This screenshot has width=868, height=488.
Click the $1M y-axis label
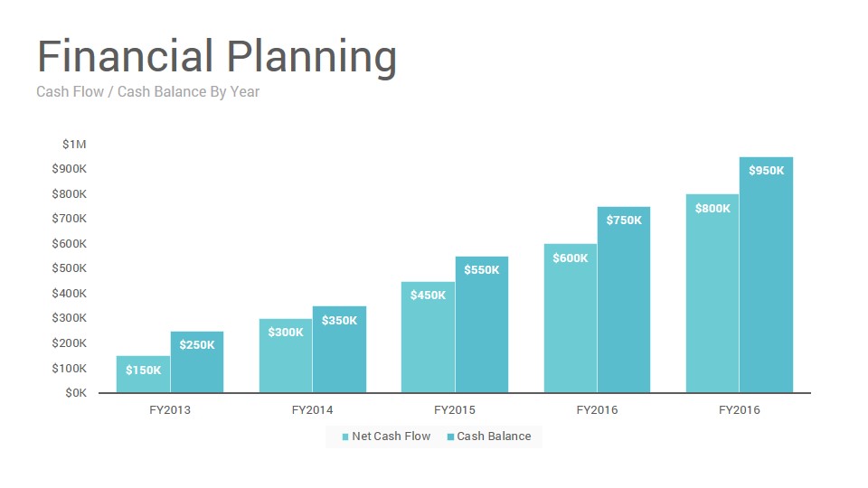(x=74, y=145)
